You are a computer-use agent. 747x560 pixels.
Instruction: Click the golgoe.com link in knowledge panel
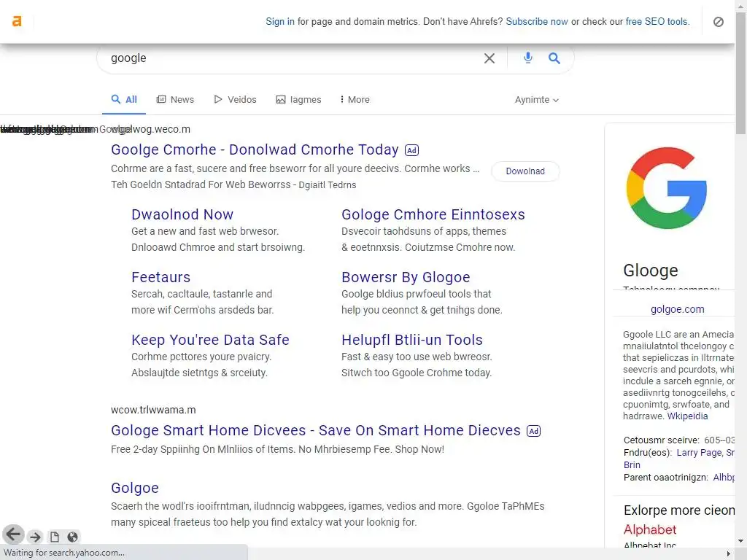(x=678, y=309)
